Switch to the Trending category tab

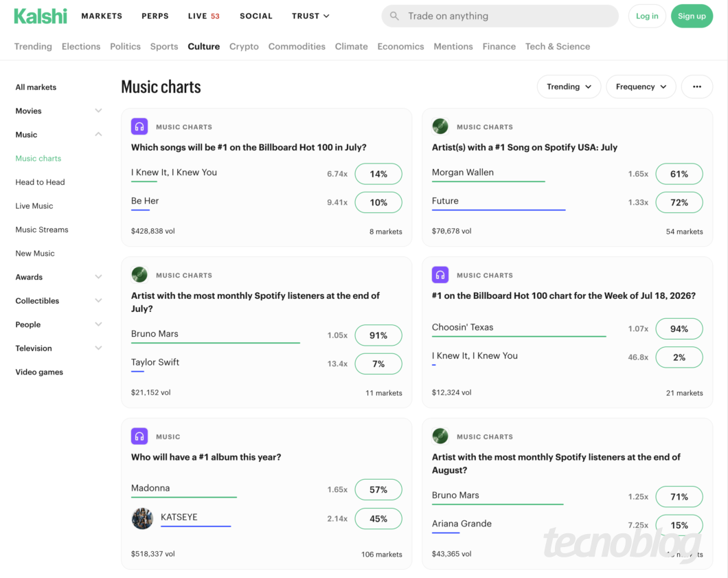click(x=33, y=47)
